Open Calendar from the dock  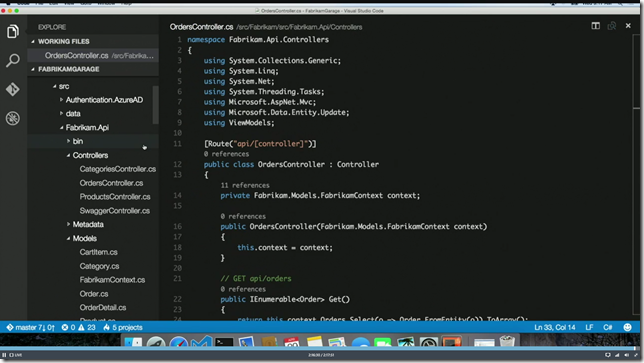(x=292, y=342)
